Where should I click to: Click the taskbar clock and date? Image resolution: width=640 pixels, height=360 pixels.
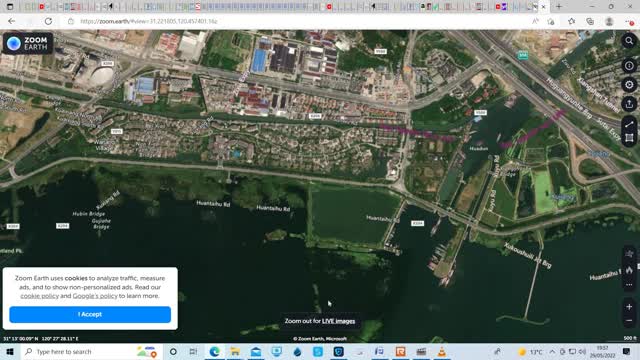click(x=602, y=351)
